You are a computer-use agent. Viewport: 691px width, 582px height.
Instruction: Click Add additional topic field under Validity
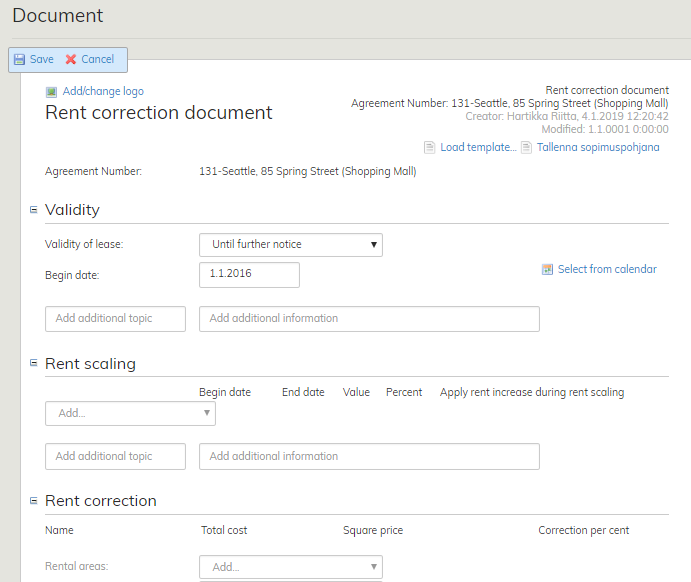pyautogui.click(x=115, y=319)
